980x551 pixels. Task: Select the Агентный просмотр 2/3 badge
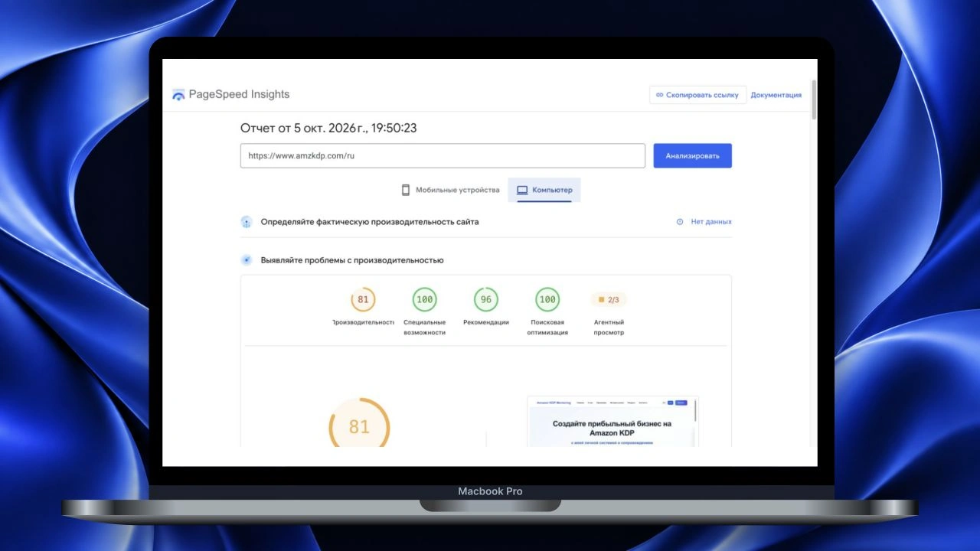point(609,300)
